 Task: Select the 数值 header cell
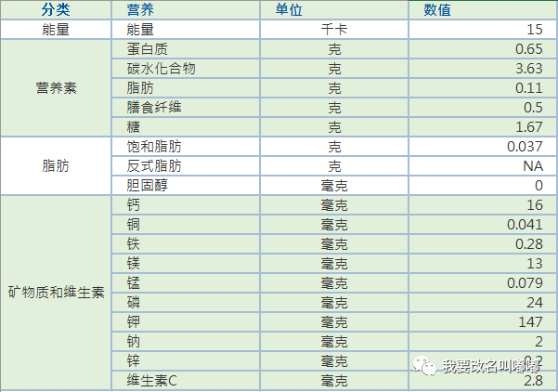[x=483, y=9]
